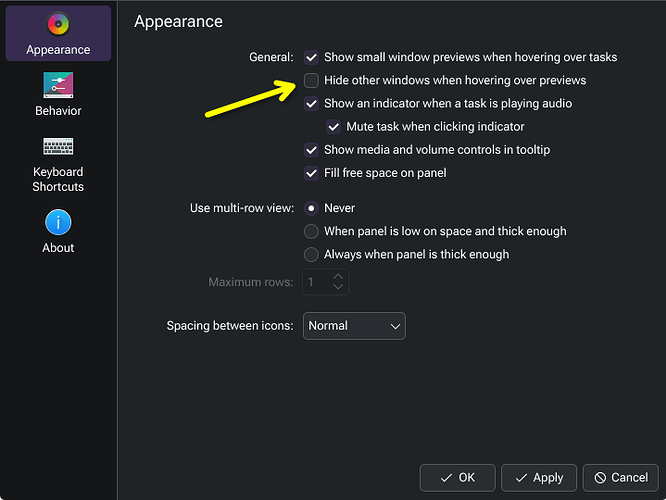Viewport: 666px width, 500px height.
Task: Click the Use multi-row view: label
Action: click(x=242, y=208)
